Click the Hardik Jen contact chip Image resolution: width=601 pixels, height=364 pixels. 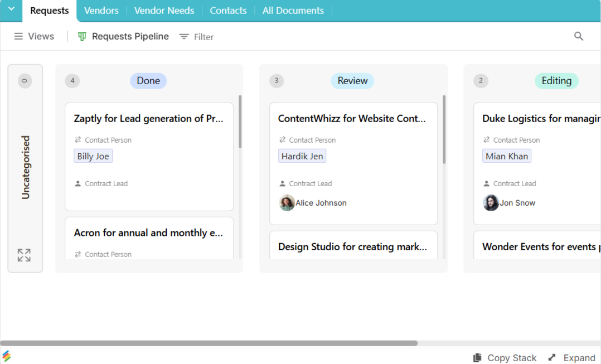pyautogui.click(x=302, y=156)
